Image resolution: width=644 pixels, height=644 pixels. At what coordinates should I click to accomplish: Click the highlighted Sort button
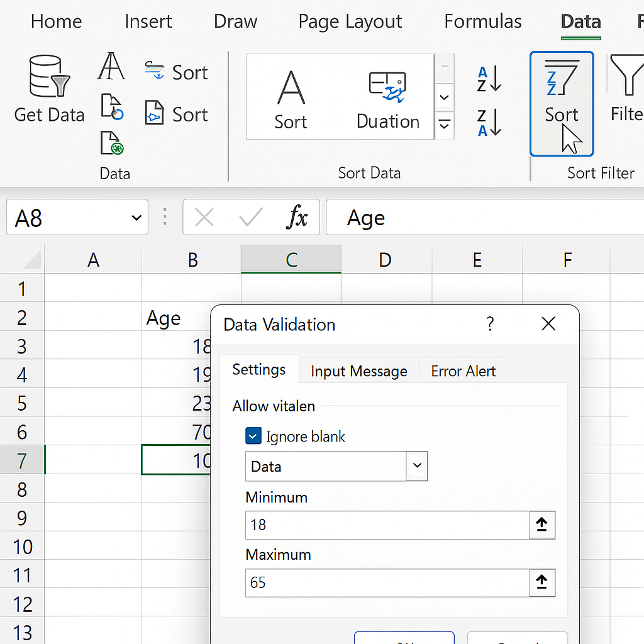562,104
